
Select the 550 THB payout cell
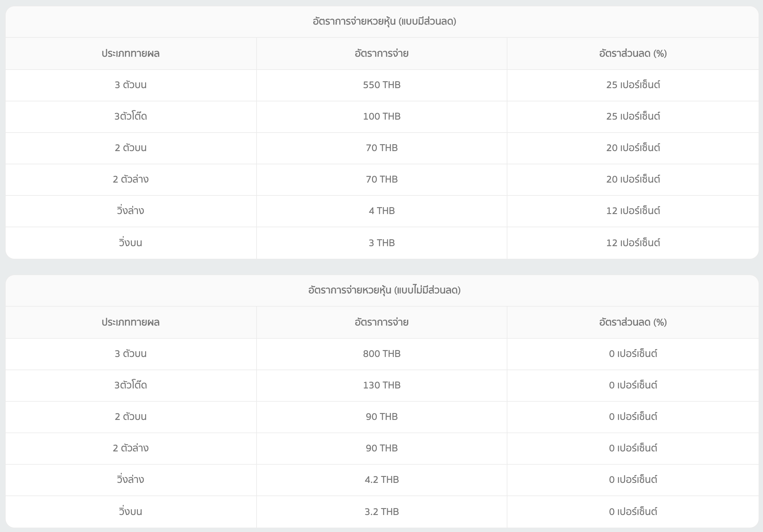(381, 85)
